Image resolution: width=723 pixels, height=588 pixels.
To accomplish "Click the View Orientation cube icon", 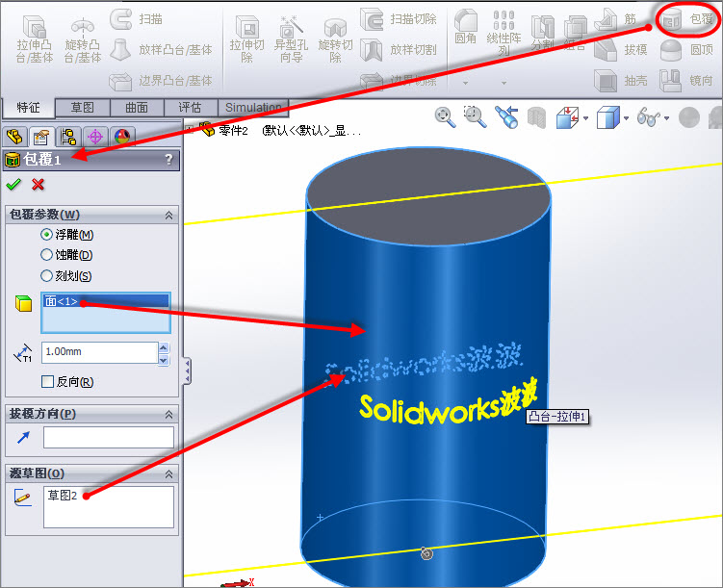I will [x=568, y=118].
